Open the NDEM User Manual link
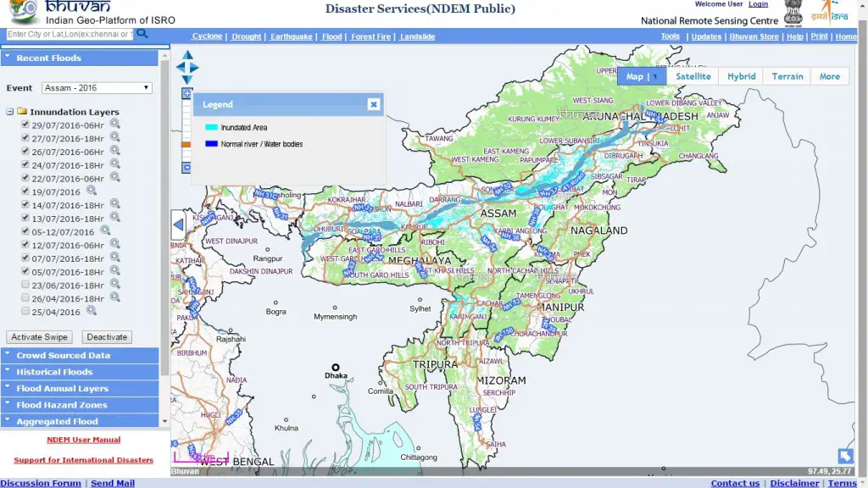868x488 pixels. [84, 440]
